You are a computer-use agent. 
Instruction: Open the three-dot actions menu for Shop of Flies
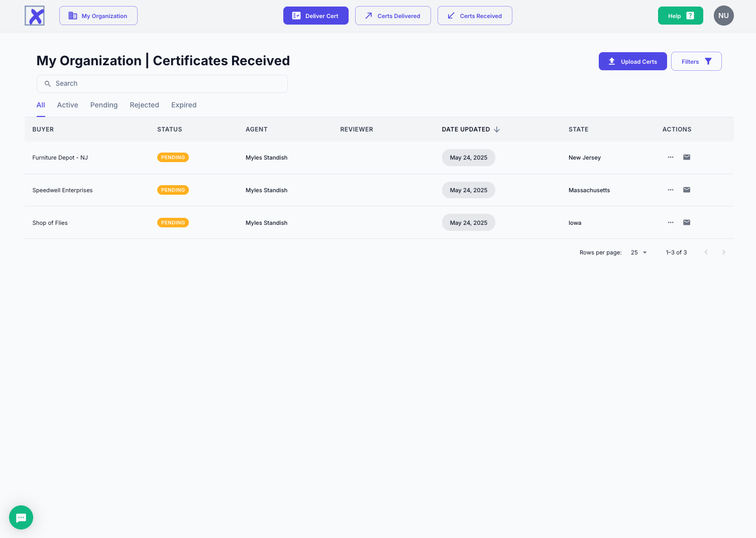671,222
